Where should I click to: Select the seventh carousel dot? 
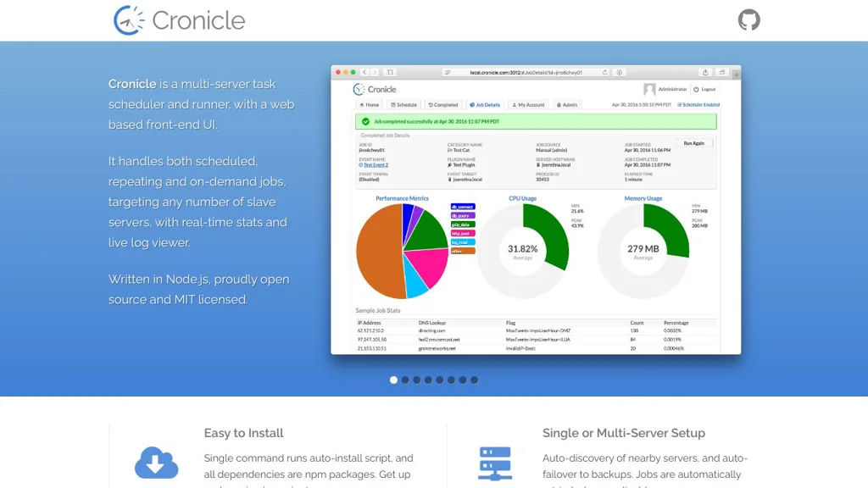pyautogui.click(x=463, y=380)
